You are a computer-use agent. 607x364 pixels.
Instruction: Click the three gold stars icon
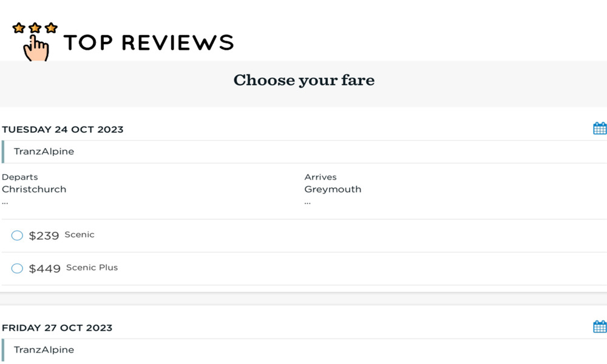click(35, 28)
